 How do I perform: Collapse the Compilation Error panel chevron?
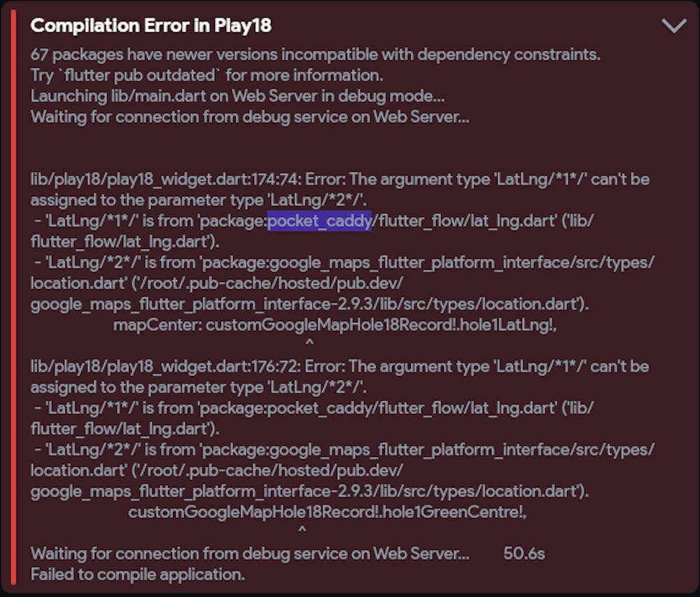point(673,27)
